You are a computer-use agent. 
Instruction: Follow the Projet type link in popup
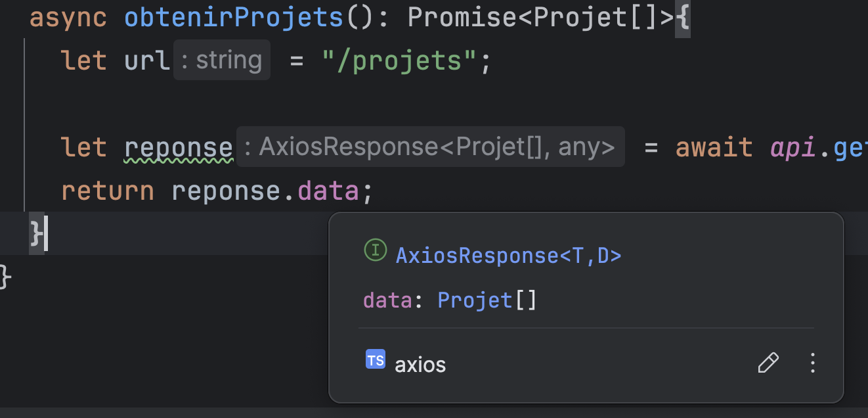click(x=475, y=300)
